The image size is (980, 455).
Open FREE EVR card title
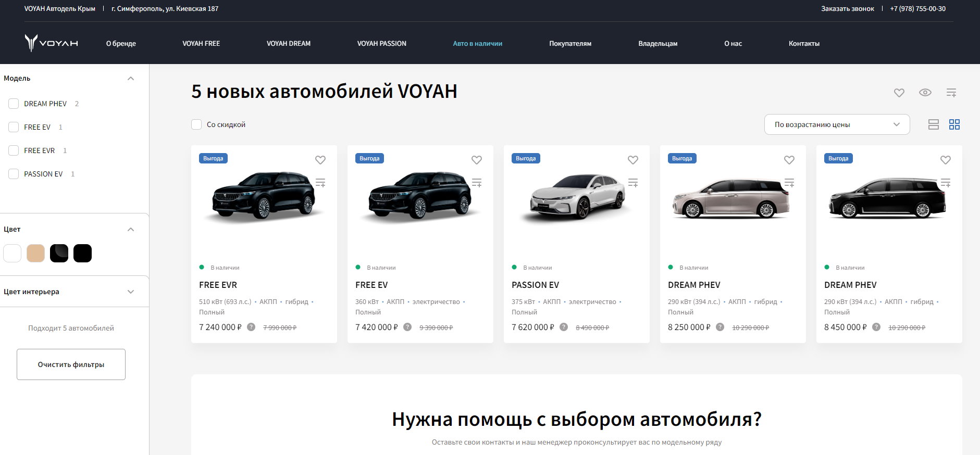(x=218, y=285)
